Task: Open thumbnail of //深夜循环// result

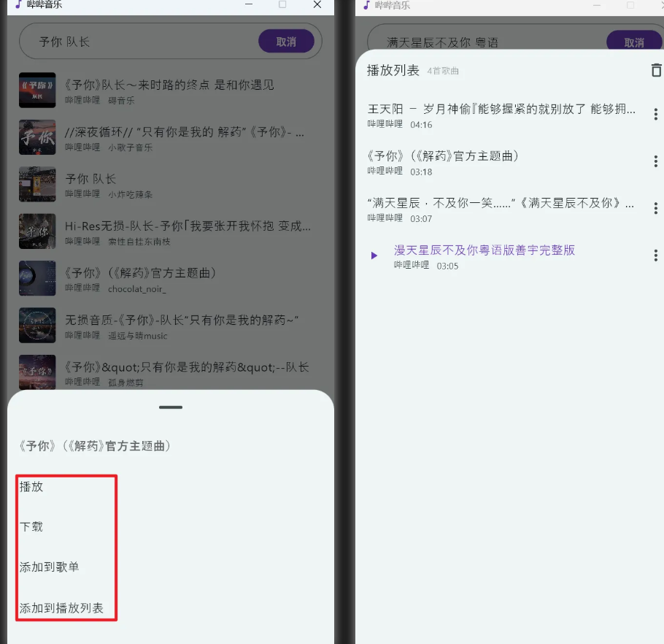Action: pyautogui.click(x=37, y=137)
